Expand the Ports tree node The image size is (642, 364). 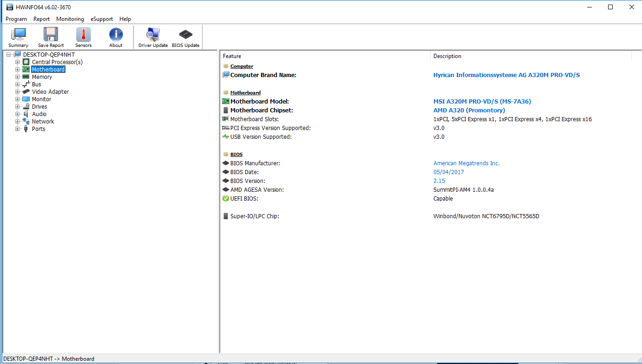tap(18, 129)
